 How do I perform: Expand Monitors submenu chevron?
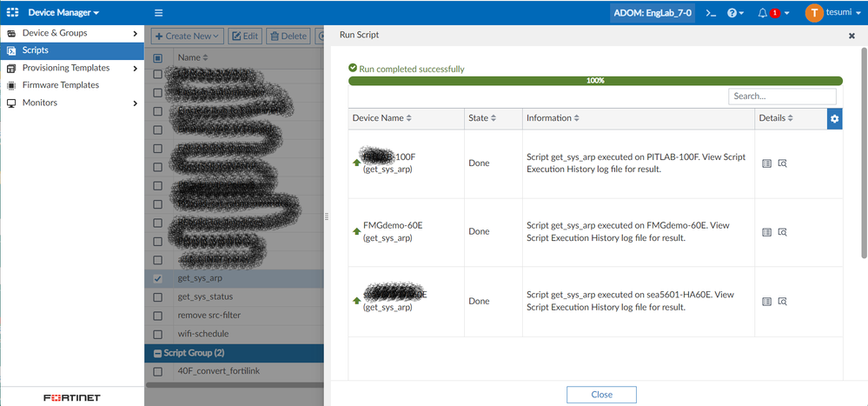pyautogui.click(x=135, y=103)
